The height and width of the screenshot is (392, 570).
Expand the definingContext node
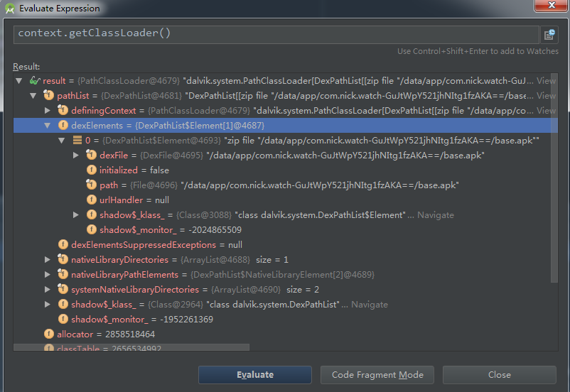pos(48,111)
